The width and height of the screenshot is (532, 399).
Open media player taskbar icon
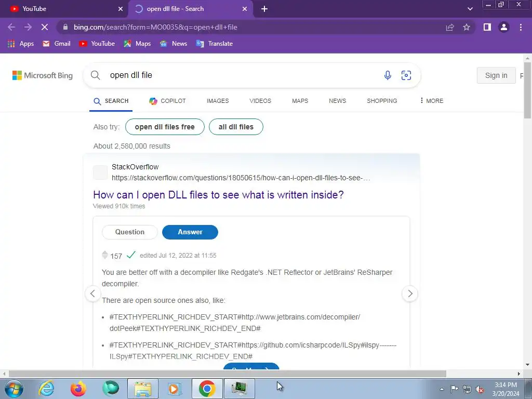tap(175, 389)
